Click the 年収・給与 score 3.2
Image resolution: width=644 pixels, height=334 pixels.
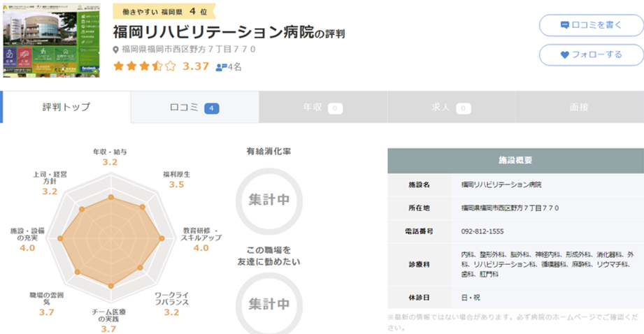click(x=110, y=162)
